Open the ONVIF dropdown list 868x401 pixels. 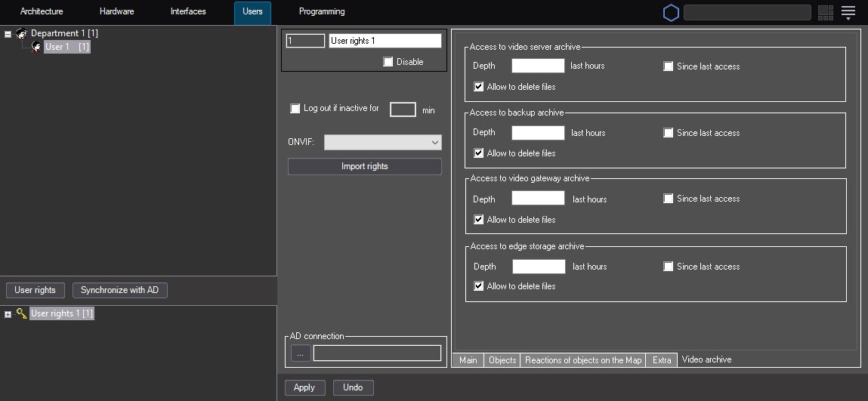(x=383, y=142)
